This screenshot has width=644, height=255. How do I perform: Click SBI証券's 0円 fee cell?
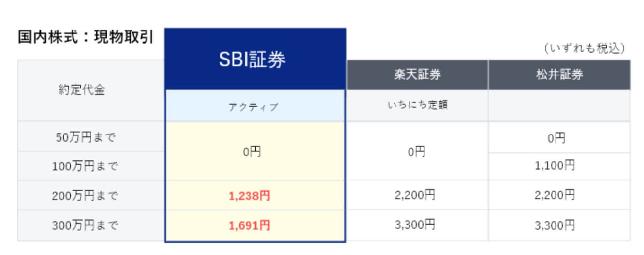click(255, 151)
